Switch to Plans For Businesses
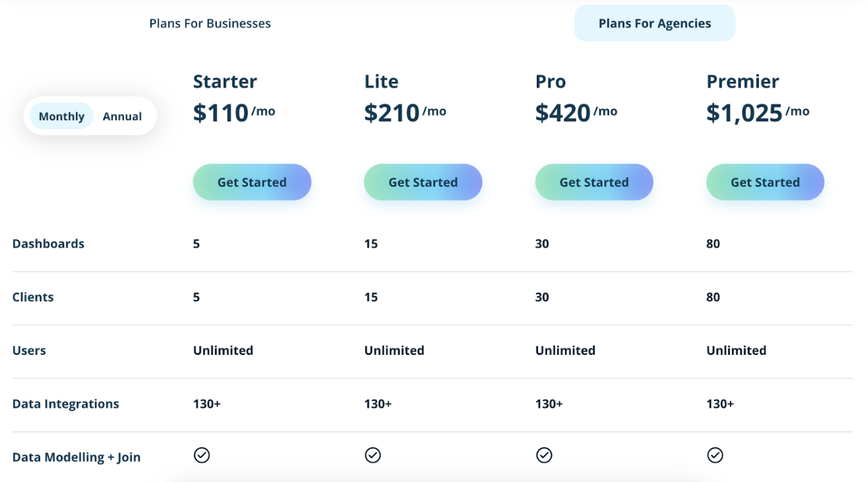This screenshot has height=482, width=868. click(210, 23)
